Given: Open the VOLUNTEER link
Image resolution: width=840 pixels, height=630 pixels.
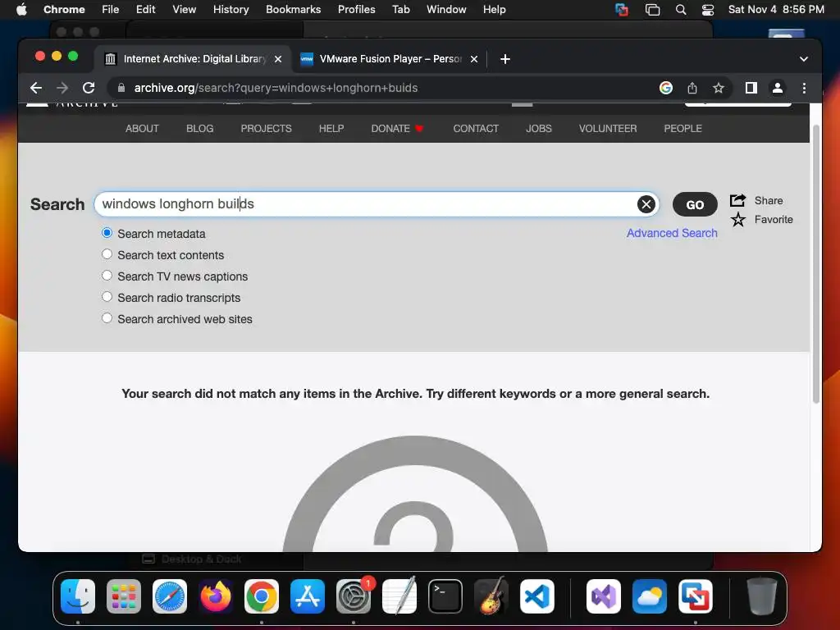Looking at the screenshot, I should click(x=608, y=129).
